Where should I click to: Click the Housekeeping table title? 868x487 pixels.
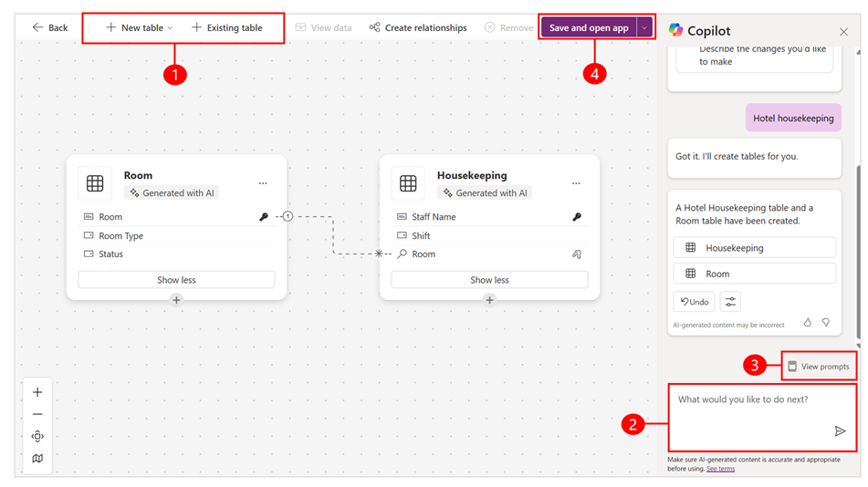(472, 175)
